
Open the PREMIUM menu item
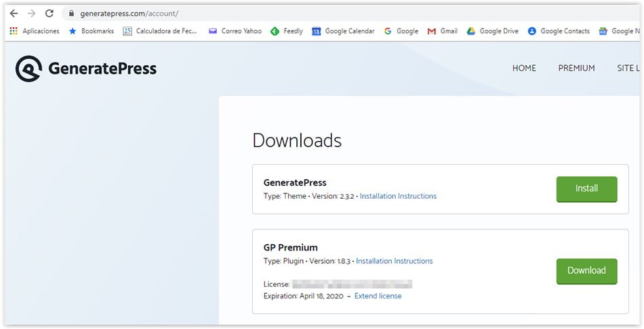pyautogui.click(x=576, y=69)
